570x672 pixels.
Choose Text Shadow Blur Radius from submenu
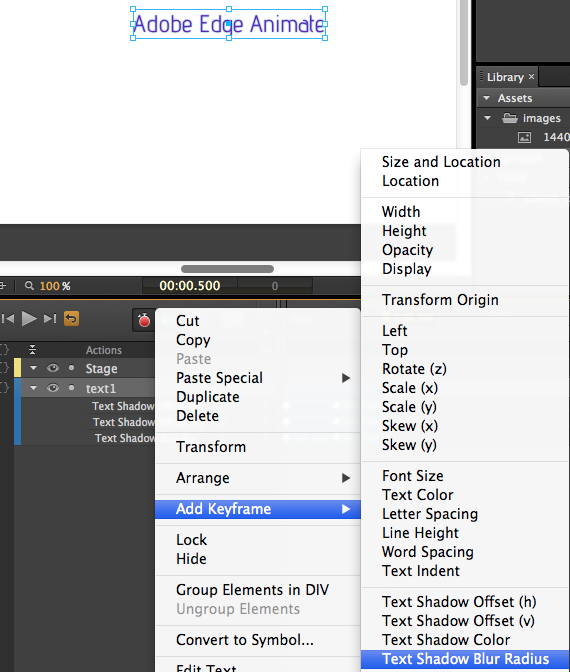tap(465, 659)
